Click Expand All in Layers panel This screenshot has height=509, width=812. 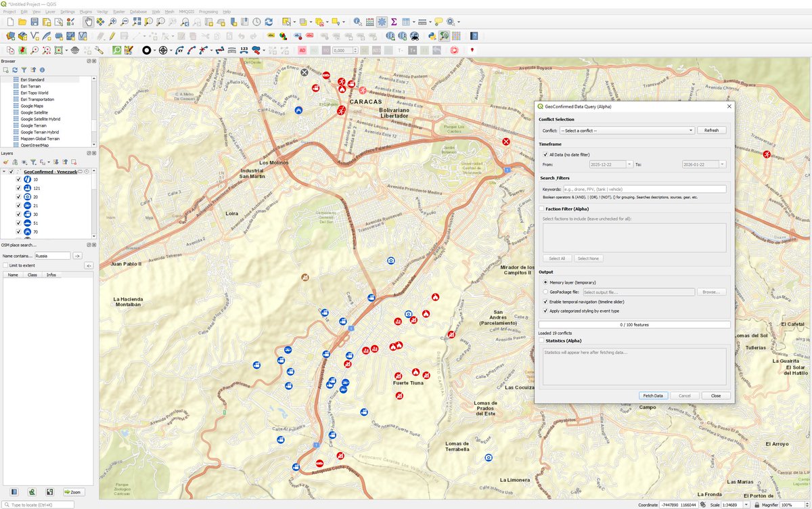(56, 162)
